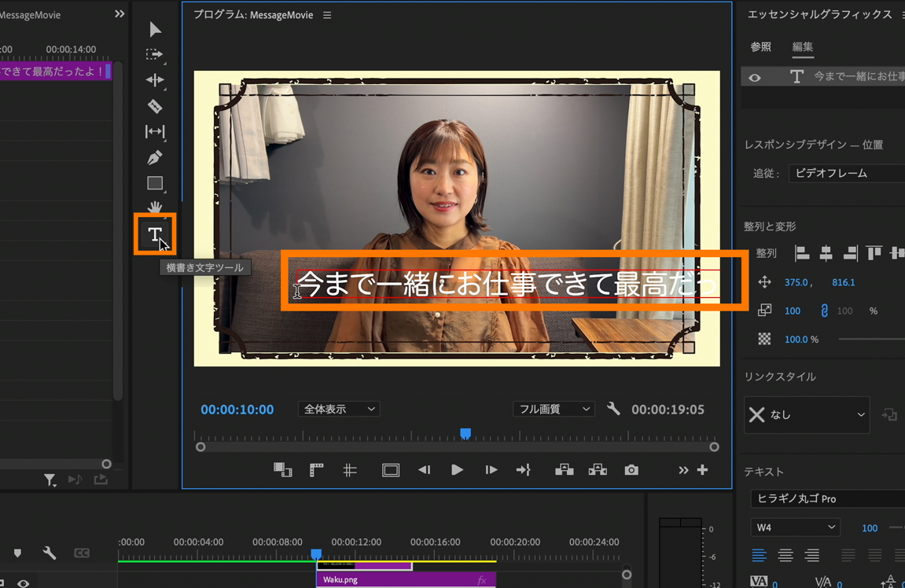
Task: Click the Go to Out point icon
Action: tap(524, 470)
